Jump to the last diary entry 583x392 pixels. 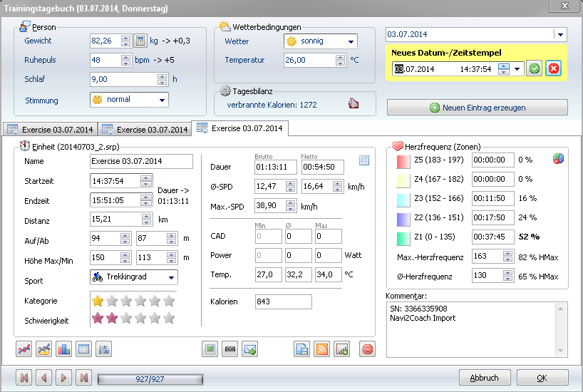pyautogui.click(x=83, y=378)
